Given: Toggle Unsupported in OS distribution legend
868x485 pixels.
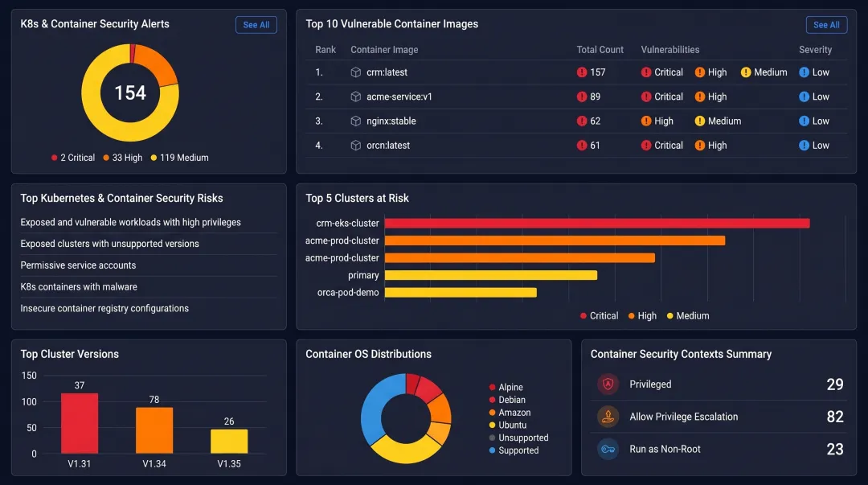Looking at the screenshot, I should point(518,438).
